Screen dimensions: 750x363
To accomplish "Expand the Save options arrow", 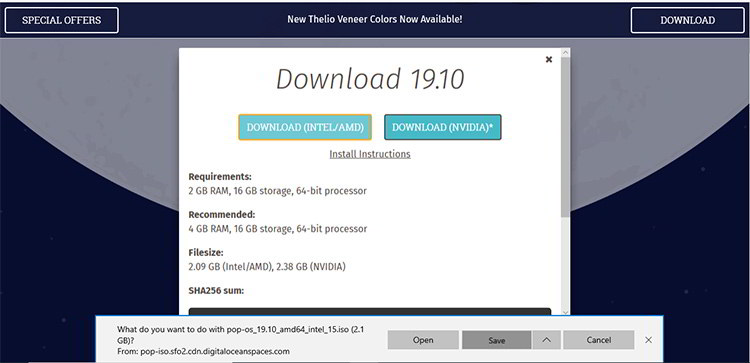I will (x=546, y=340).
